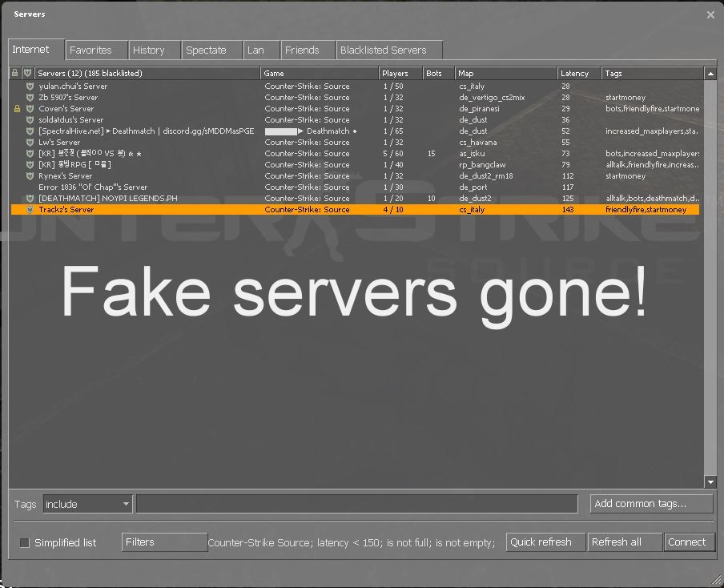Click in the tags text input field
Screen dimensions: 724x588
pyautogui.click(x=357, y=504)
